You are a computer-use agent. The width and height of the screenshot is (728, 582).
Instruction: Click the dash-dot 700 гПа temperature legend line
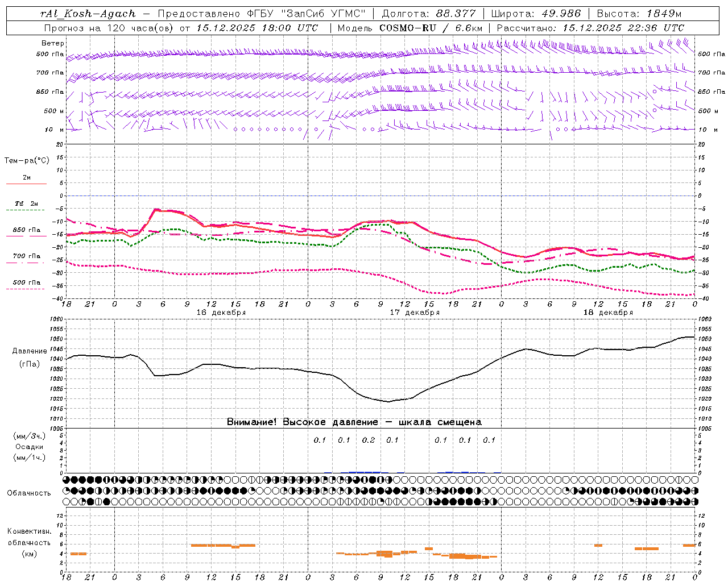pyautogui.click(x=26, y=262)
